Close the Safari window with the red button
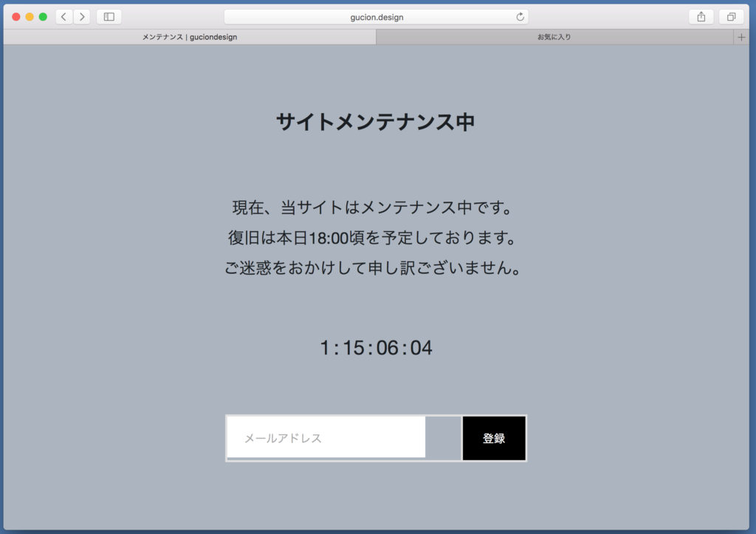 [x=16, y=17]
